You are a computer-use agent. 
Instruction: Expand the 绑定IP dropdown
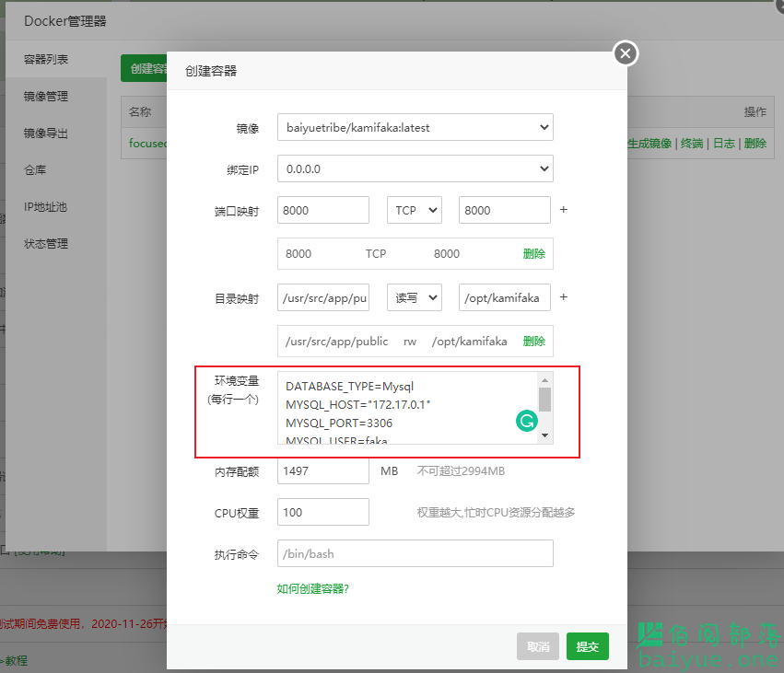pos(415,169)
